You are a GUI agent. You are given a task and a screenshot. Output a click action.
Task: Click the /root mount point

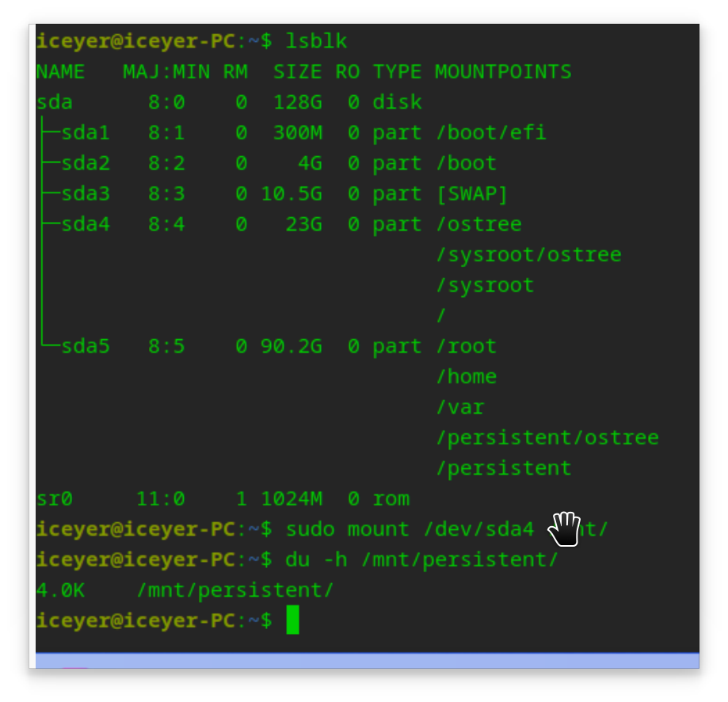coord(466,346)
